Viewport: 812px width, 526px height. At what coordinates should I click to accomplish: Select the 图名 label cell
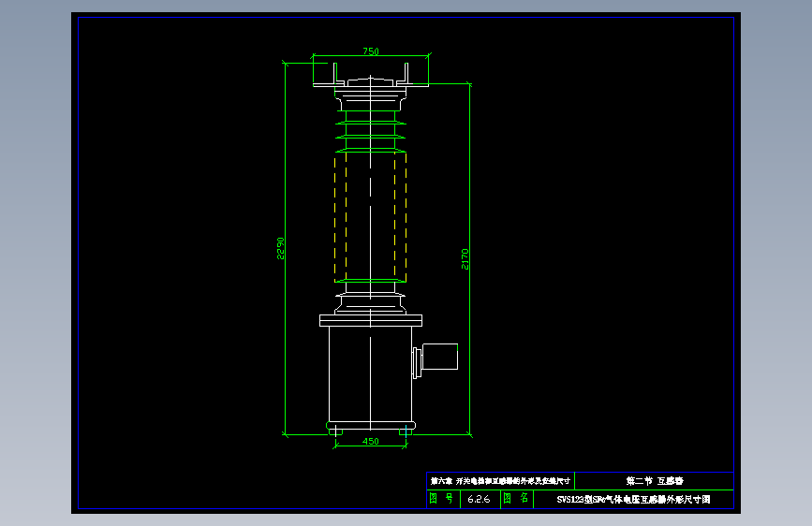point(516,499)
